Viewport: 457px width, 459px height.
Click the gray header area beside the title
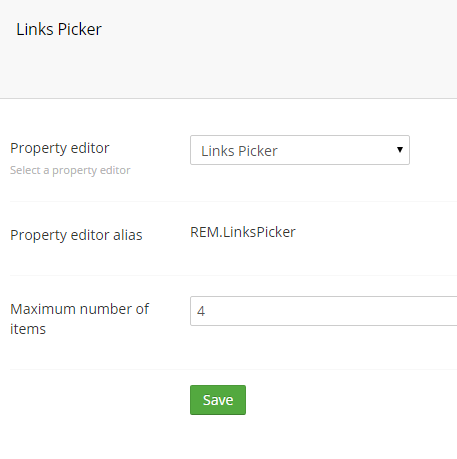click(277, 49)
